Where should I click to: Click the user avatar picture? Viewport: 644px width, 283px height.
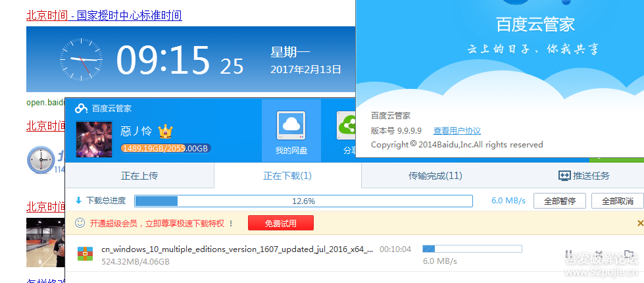(95, 139)
